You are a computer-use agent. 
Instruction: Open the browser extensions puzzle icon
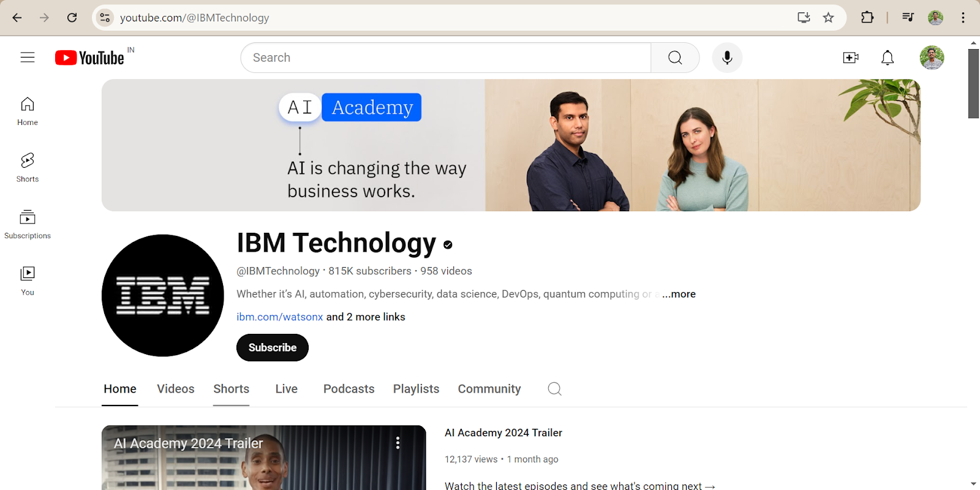867,18
